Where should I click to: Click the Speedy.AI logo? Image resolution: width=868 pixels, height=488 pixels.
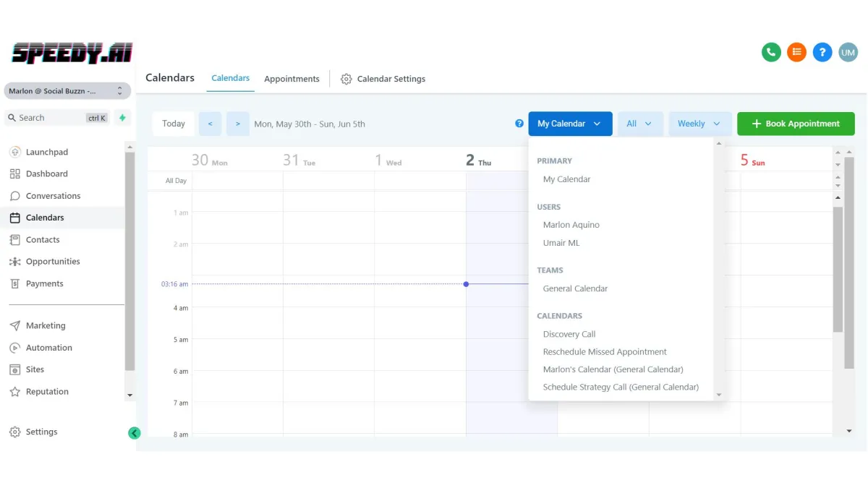click(72, 53)
